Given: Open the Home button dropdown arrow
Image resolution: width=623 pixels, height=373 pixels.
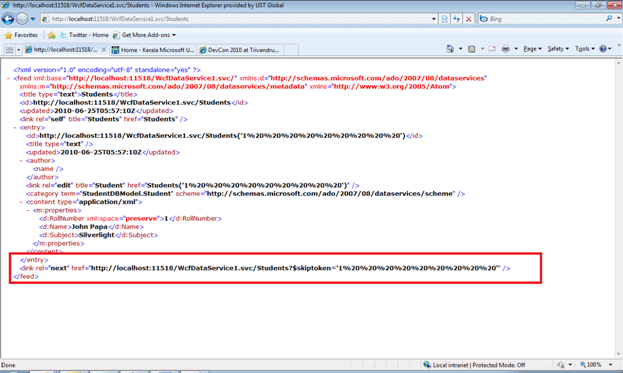Looking at the screenshot, I should point(460,48).
